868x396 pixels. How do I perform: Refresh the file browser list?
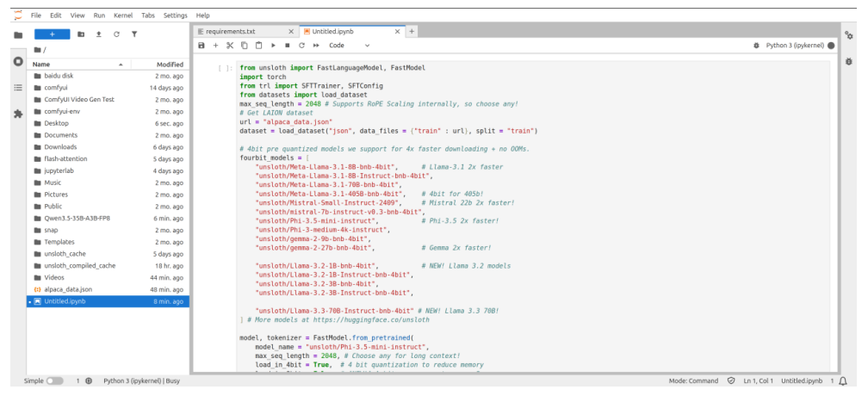click(x=116, y=34)
